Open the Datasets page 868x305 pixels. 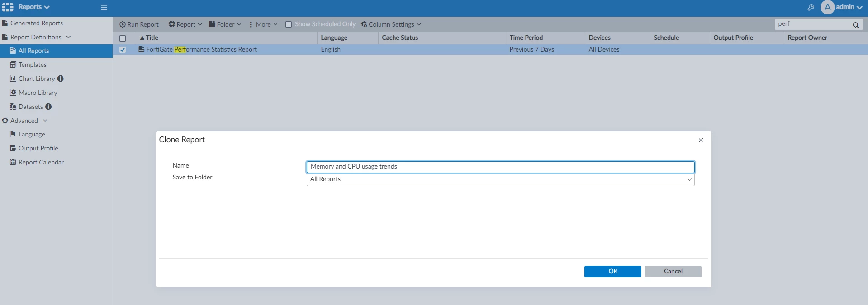[31, 107]
